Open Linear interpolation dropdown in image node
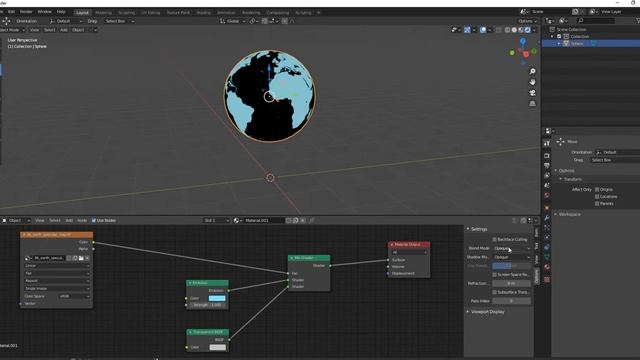 [57, 266]
